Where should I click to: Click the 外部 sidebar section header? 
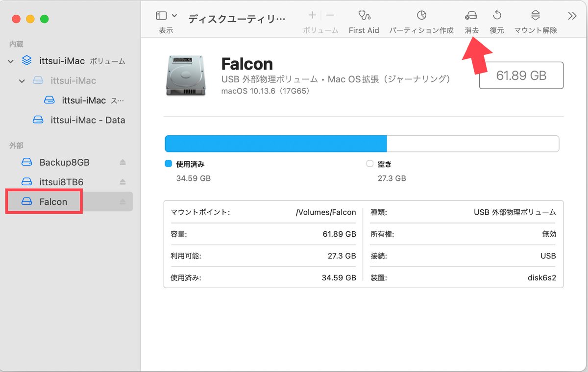point(16,146)
